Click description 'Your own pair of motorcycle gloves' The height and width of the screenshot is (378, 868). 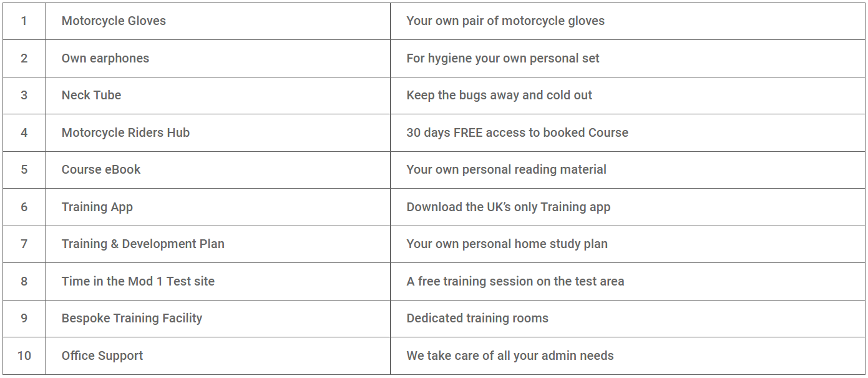click(505, 21)
